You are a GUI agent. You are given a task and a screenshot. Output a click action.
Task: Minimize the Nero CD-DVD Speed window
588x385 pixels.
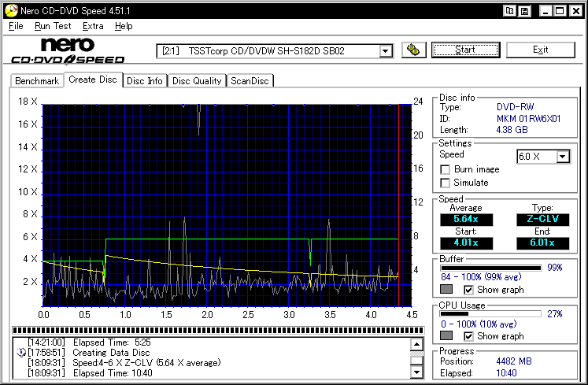[545, 11]
